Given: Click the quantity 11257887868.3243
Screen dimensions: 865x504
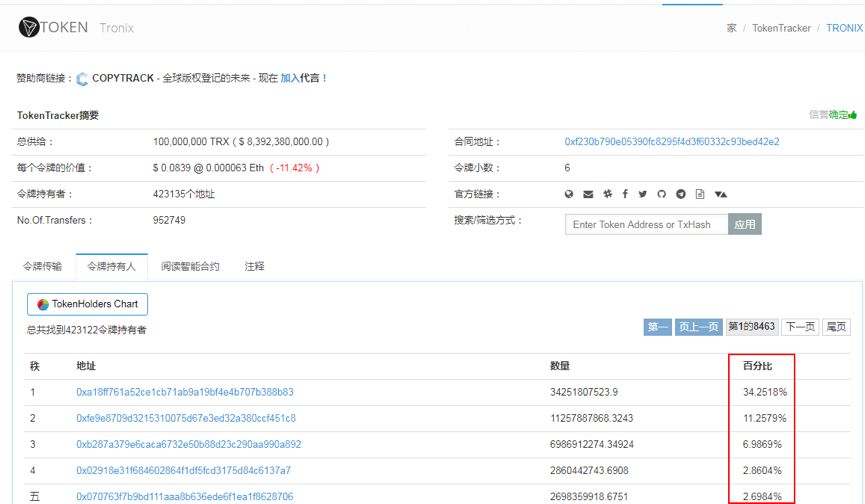Looking at the screenshot, I should coord(591,418).
